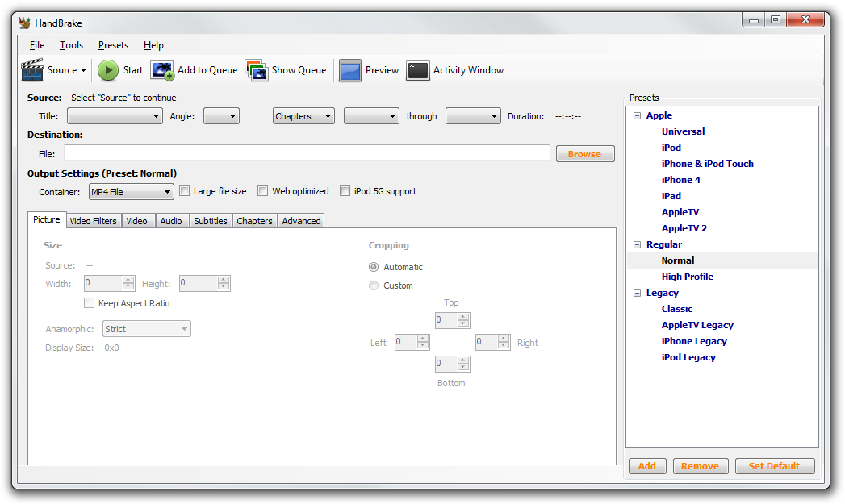Open the end chapter dropdown after through
The height and width of the screenshot is (504, 845).
pyautogui.click(x=473, y=116)
